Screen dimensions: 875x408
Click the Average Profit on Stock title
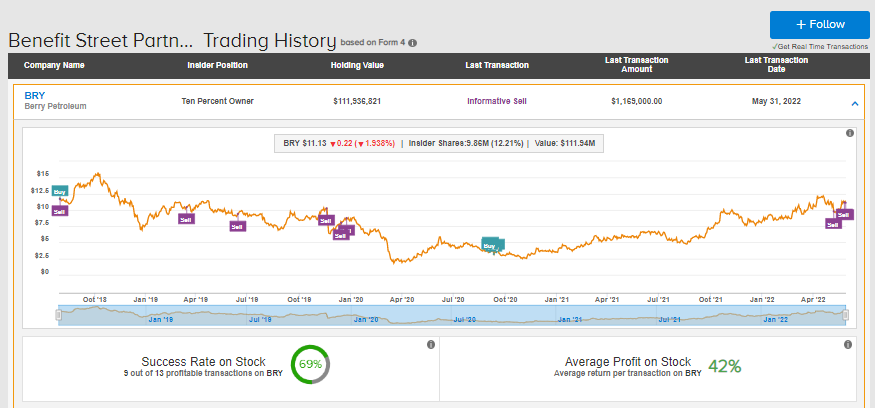tap(628, 362)
